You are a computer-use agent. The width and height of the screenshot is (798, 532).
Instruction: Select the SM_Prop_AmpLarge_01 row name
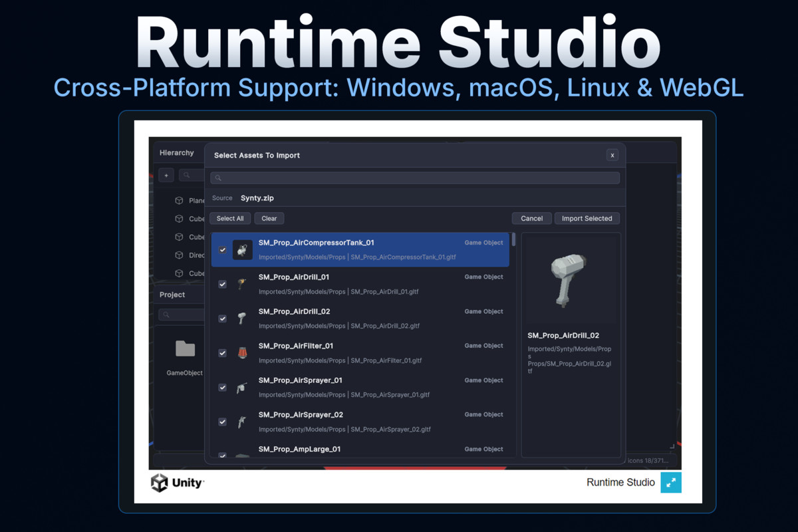click(300, 450)
